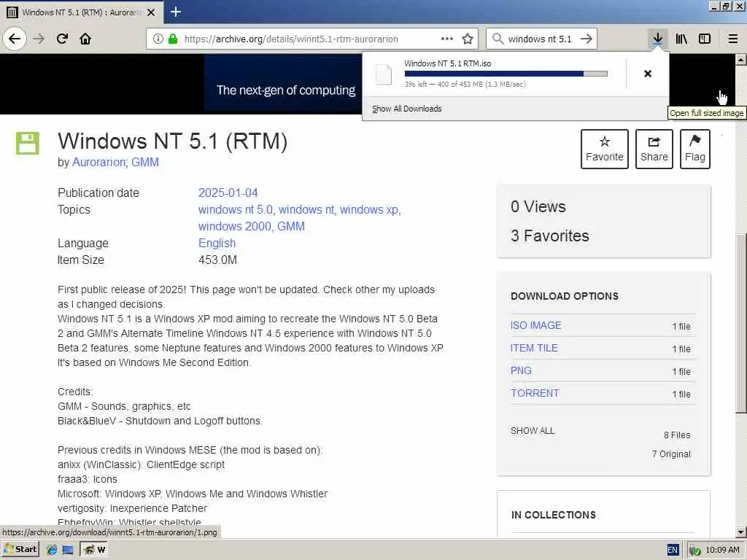Open the Aurorarion author link
The height and width of the screenshot is (560, 747).
click(98, 163)
